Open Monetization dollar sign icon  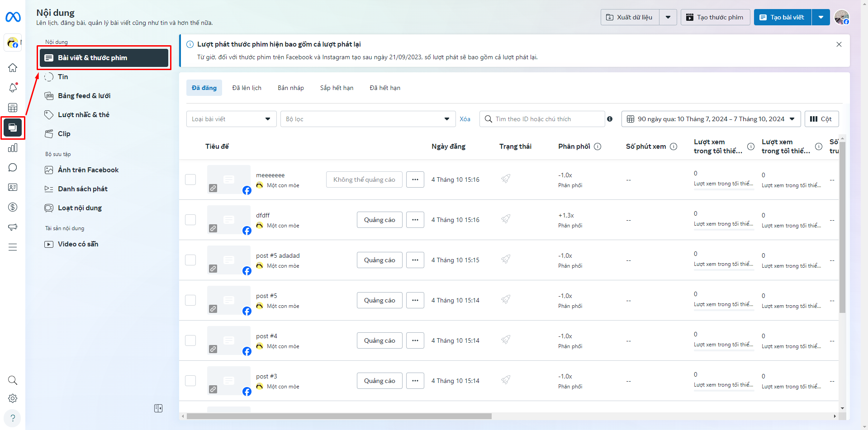point(13,207)
